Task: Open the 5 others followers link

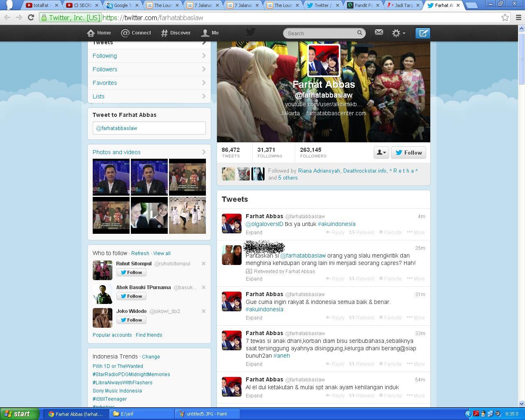Action: [288, 178]
